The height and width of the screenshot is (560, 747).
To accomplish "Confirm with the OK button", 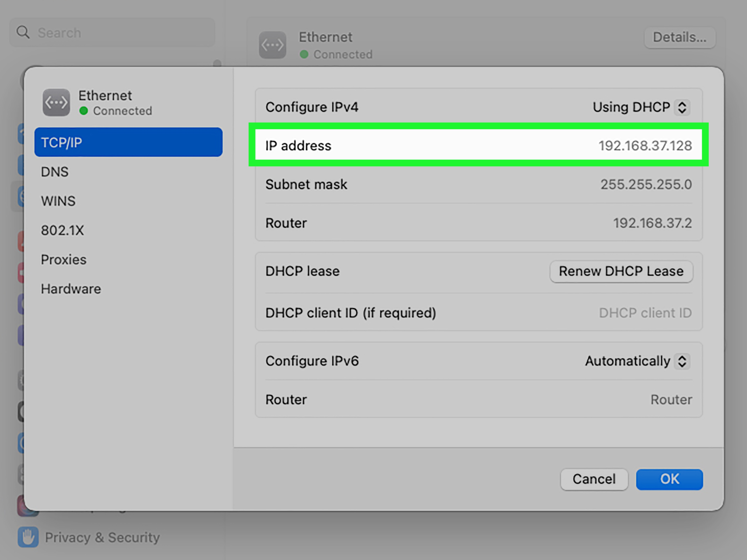I will (x=669, y=479).
